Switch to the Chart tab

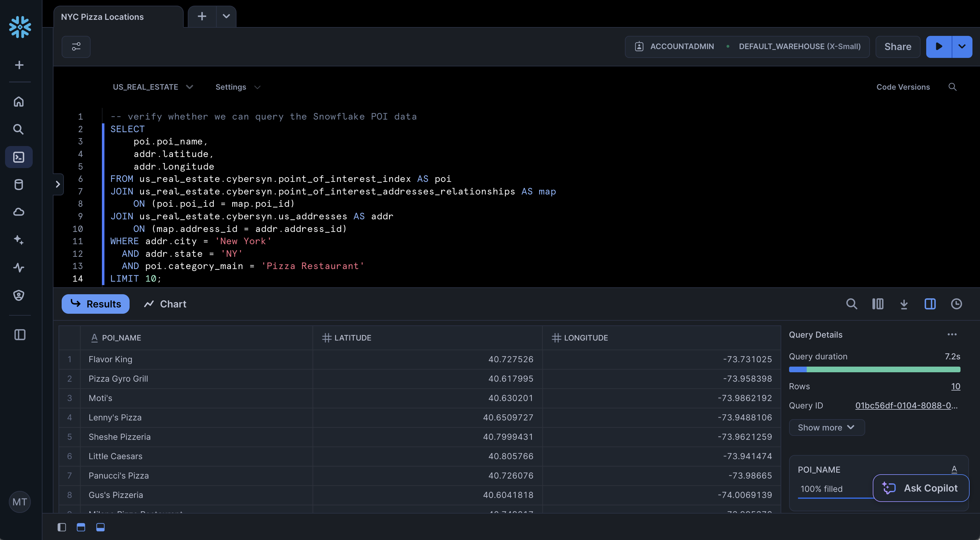(x=165, y=304)
